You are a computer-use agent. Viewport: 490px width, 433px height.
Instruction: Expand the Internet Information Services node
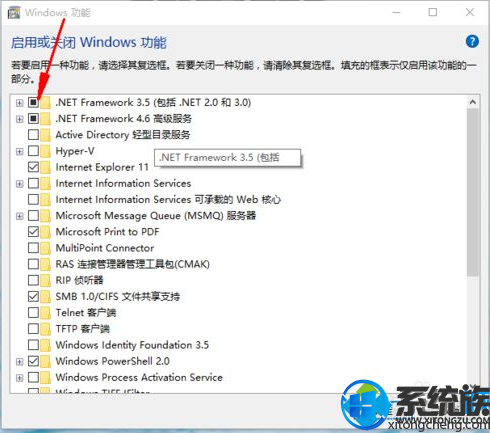point(20,184)
